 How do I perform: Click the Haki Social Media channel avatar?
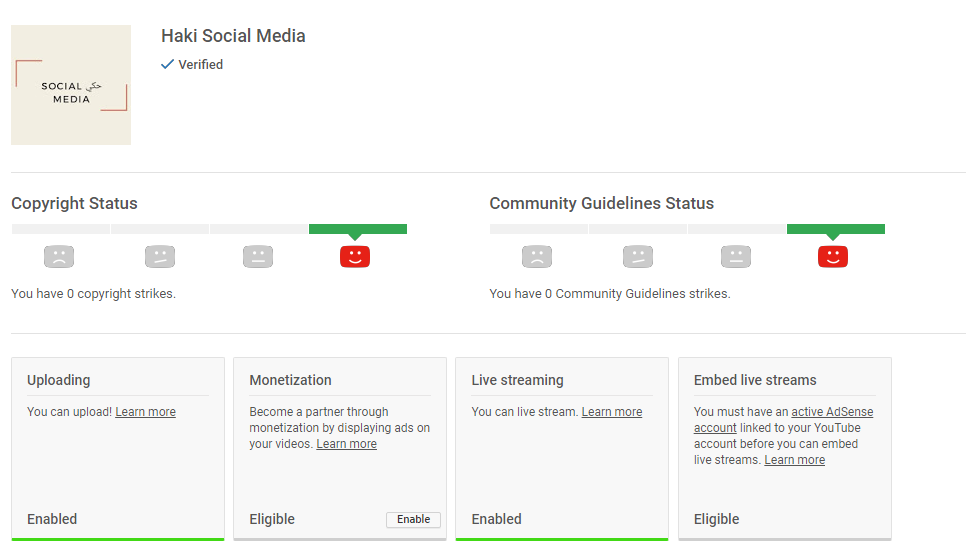(x=71, y=85)
